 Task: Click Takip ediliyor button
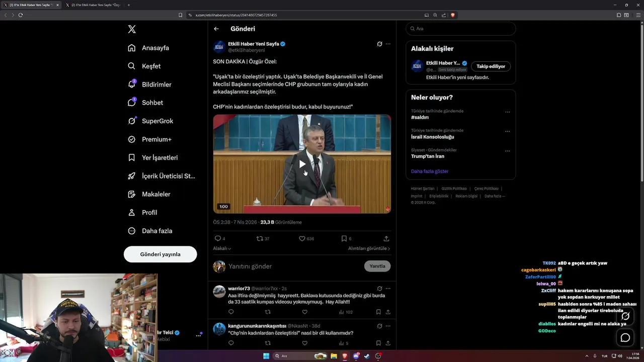coord(491,66)
